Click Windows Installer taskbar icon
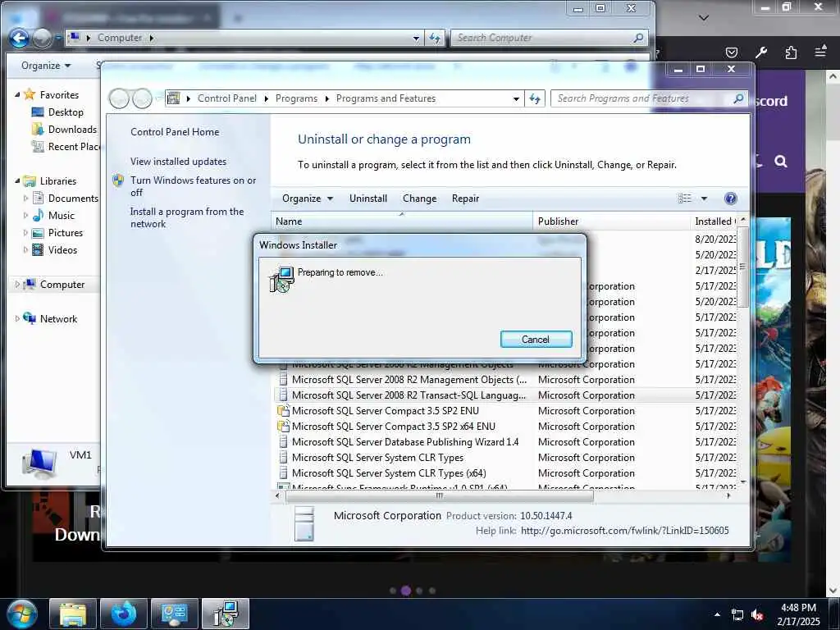 click(226, 614)
